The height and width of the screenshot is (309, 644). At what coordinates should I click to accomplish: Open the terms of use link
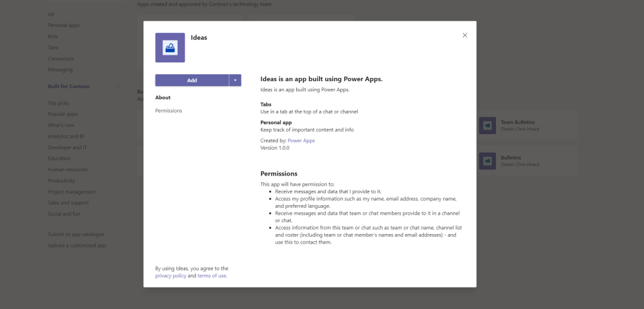[212, 276]
